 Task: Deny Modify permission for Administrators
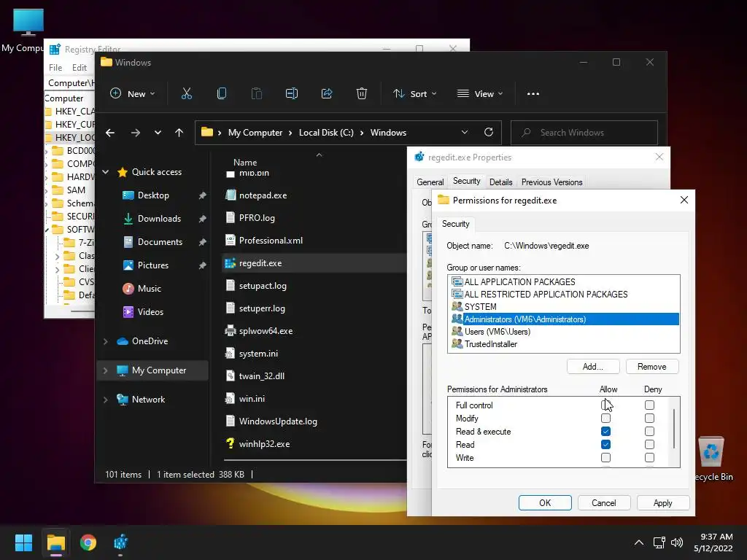tap(649, 418)
